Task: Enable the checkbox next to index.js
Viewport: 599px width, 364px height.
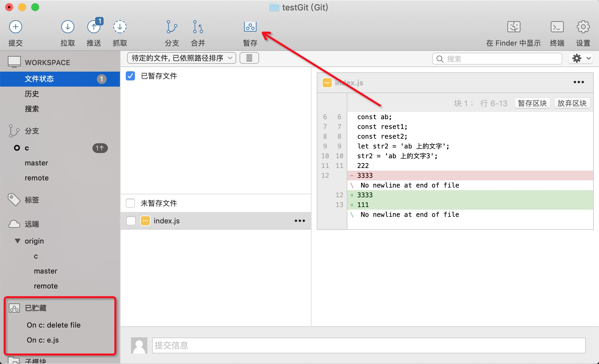Action: point(130,221)
